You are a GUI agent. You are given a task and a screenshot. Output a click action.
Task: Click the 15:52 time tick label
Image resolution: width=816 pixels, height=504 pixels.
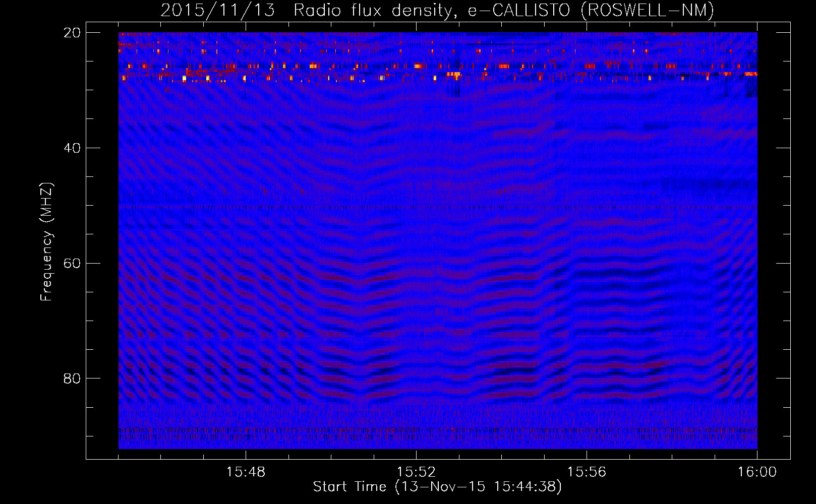416,472
